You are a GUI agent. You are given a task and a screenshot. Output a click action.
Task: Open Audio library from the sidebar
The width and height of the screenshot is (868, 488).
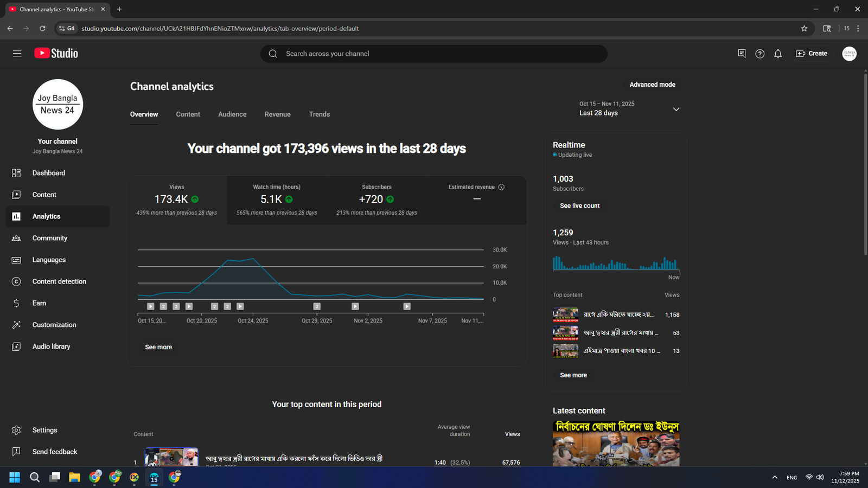51,346
